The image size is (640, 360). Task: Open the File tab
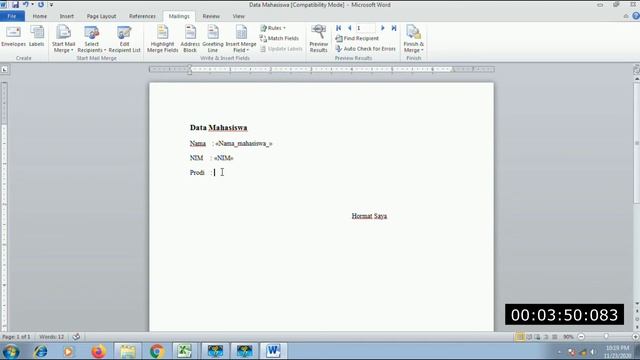click(12, 16)
